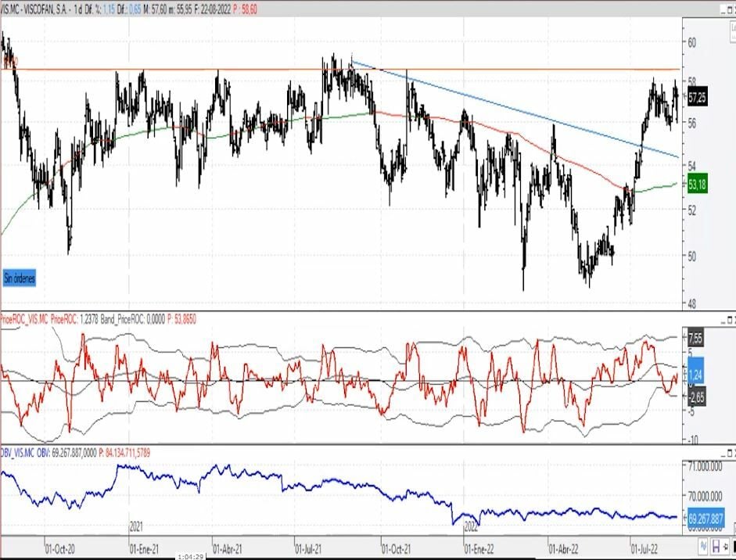Screen dimensions: 736x560
Task: Minimize the OBV indicator panel
Action: 723,453
